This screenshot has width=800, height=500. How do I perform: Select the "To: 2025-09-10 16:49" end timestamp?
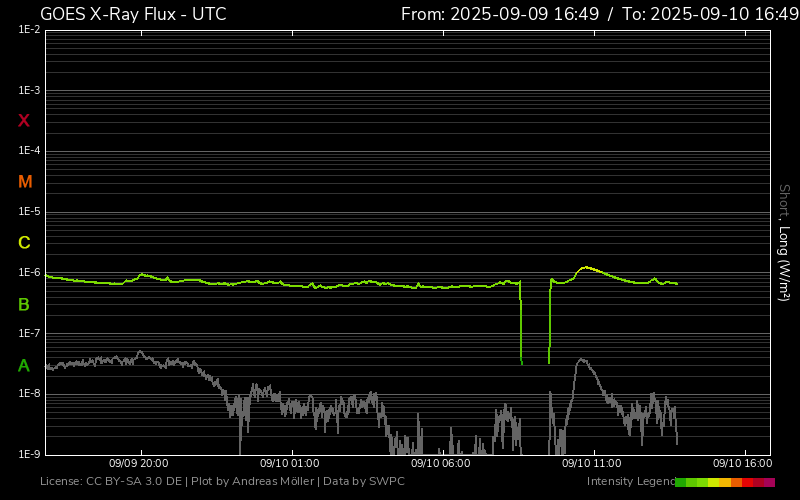710,14
